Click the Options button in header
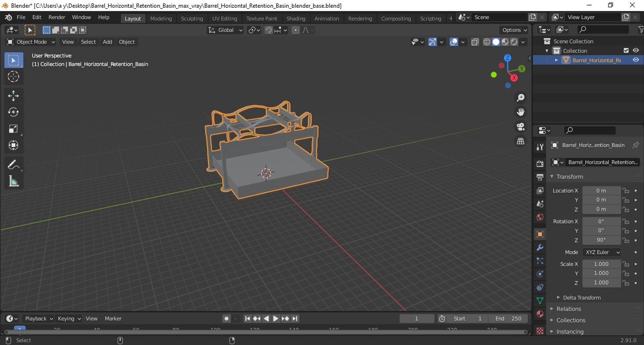Screen dimensions: 644x345 [514, 30]
